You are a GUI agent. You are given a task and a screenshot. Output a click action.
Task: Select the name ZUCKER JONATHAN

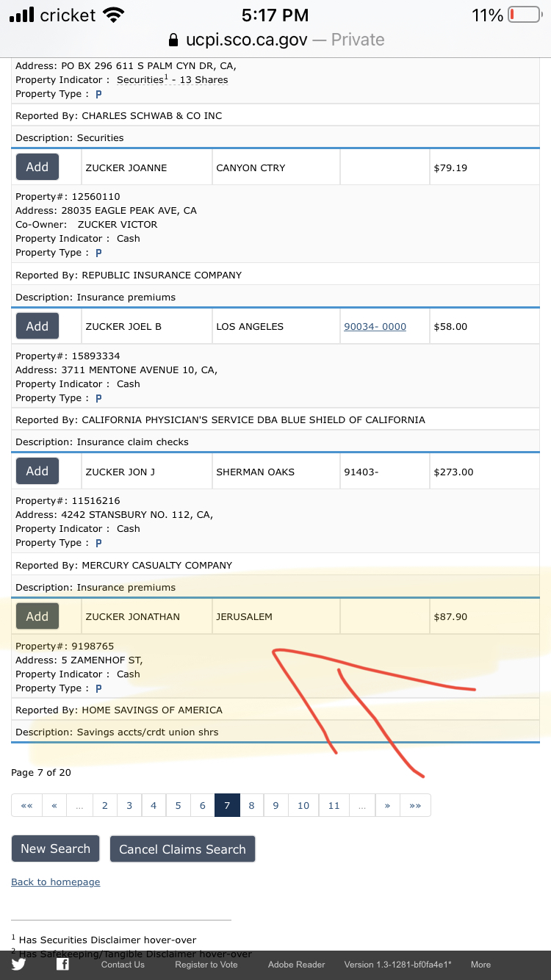pyautogui.click(x=133, y=617)
